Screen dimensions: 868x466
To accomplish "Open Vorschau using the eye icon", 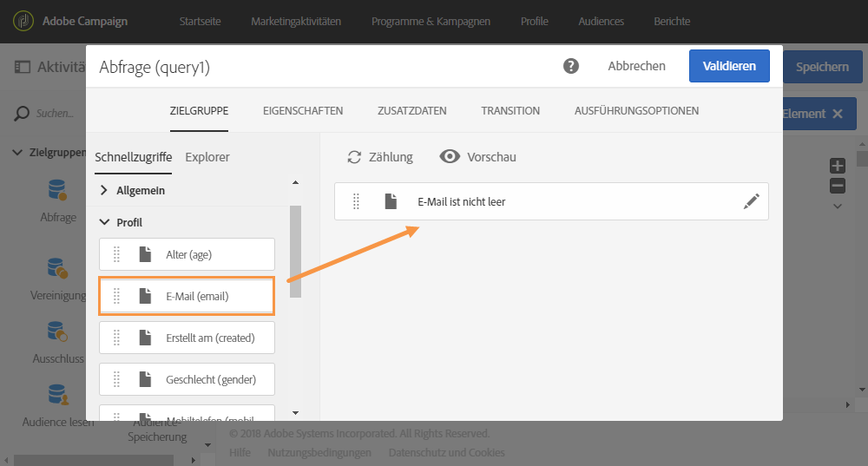I will click(x=450, y=156).
